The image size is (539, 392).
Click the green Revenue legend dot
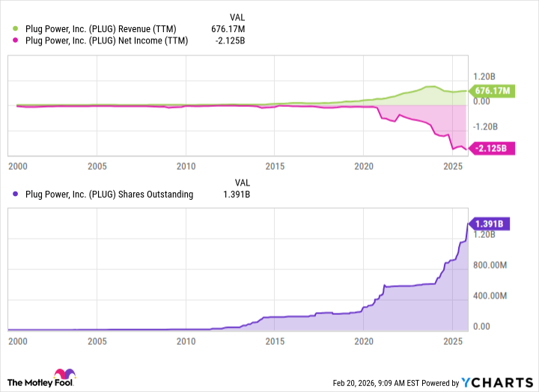[17, 29]
